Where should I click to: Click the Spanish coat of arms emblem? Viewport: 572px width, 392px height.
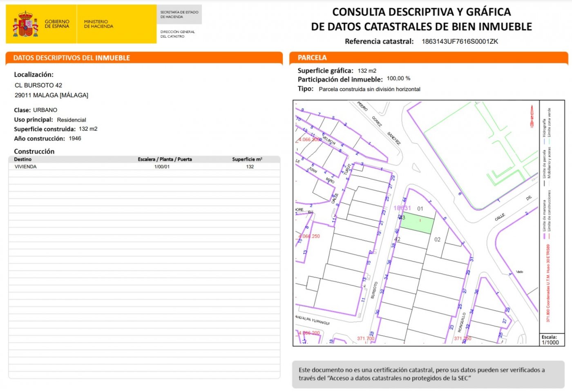coord(26,23)
